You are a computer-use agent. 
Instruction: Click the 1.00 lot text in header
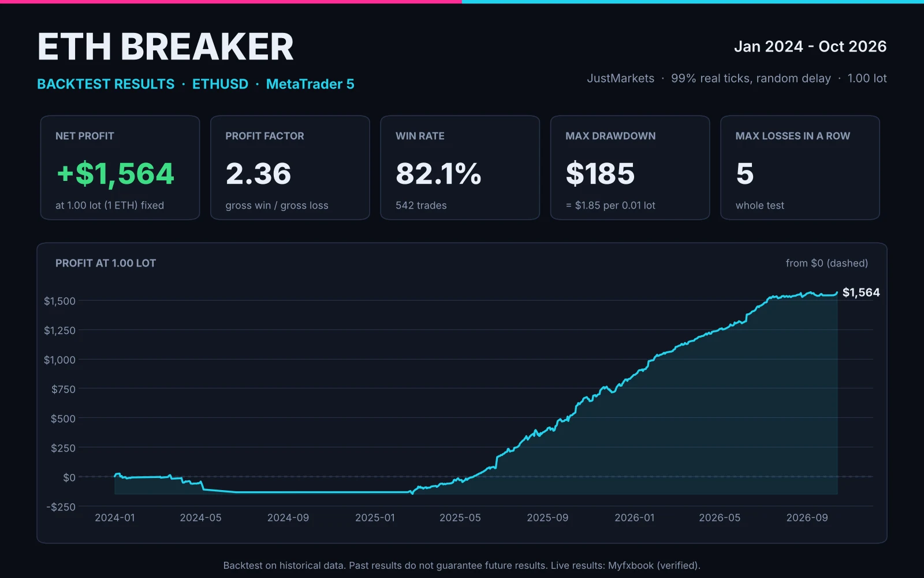[x=867, y=78]
